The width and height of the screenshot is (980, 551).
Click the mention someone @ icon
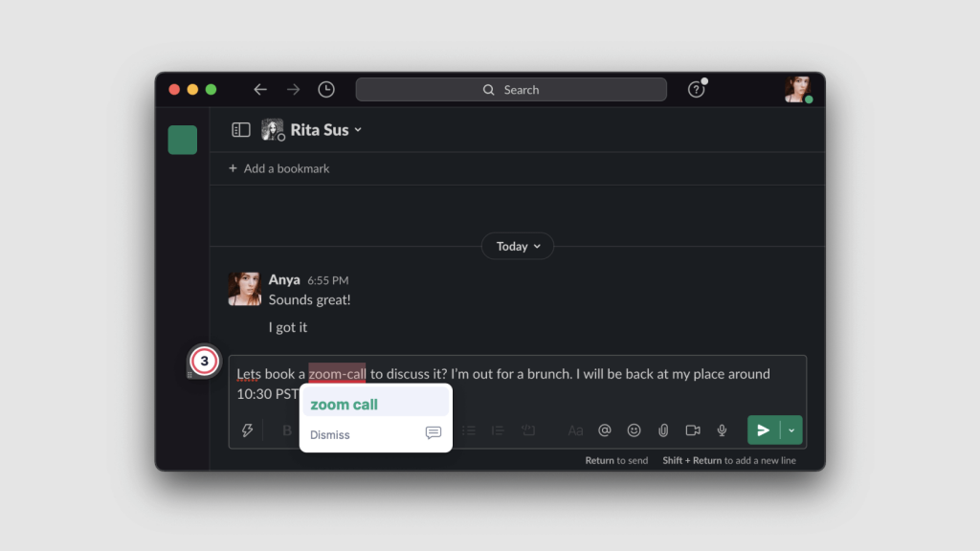click(x=605, y=430)
